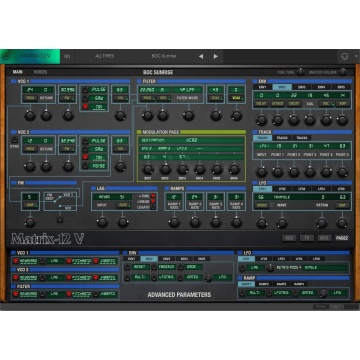Open the preset library browser icon
This screenshot has height=360, width=360.
tap(66, 56)
